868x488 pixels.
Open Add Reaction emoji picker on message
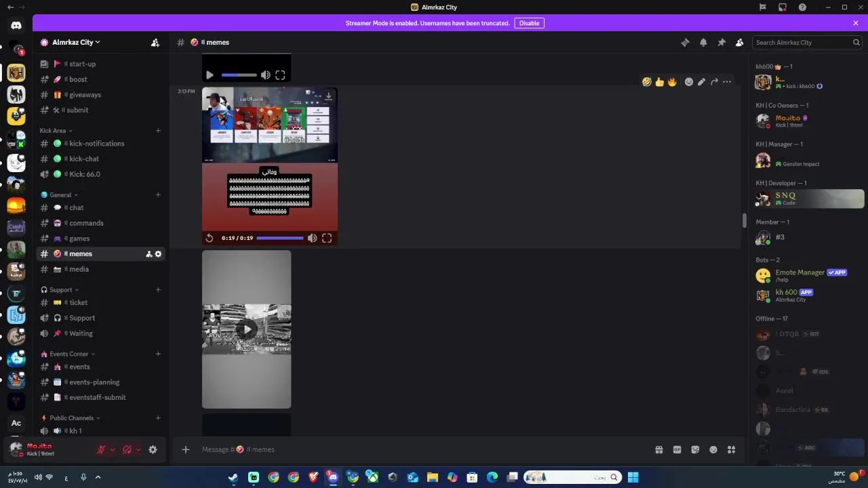tap(689, 82)
